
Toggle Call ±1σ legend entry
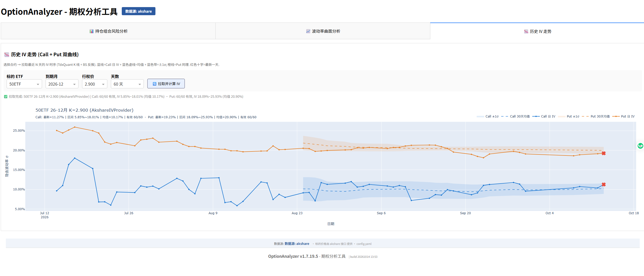click(488, 116)
